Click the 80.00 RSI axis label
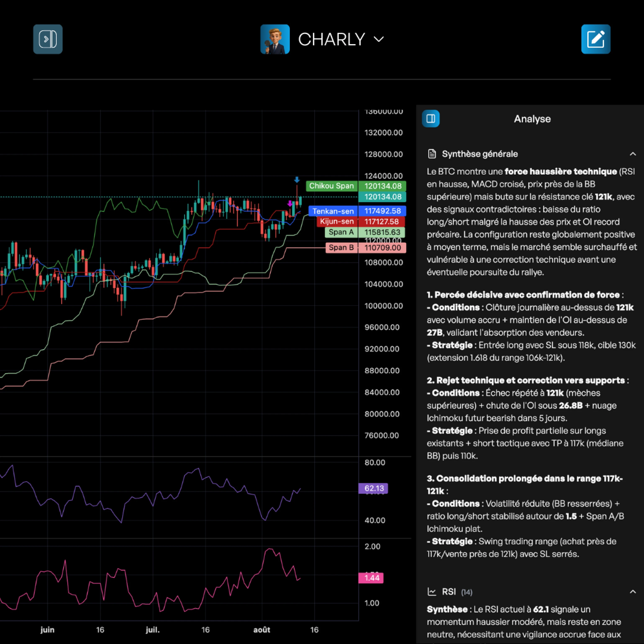 (x=375, y=463)
